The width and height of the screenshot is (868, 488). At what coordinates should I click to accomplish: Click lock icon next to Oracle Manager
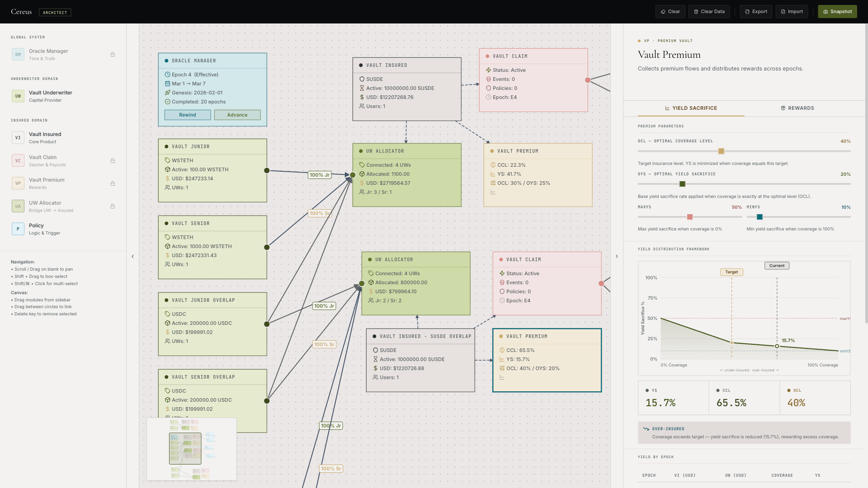113,54
